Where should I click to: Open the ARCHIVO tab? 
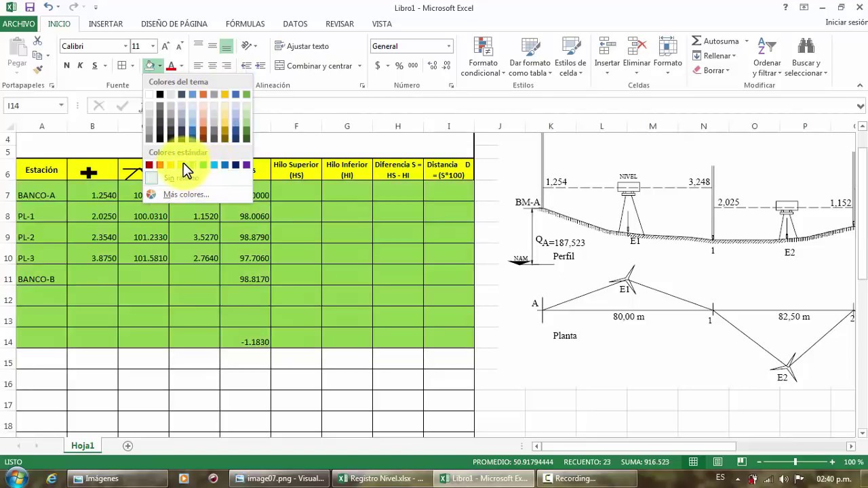18,24
